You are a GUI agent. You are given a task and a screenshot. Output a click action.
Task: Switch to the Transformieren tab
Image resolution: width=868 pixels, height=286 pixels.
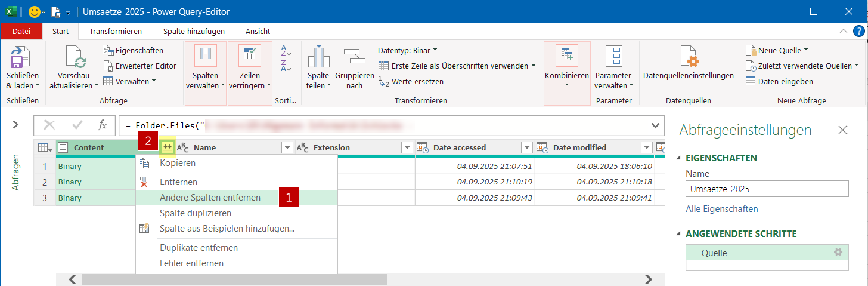[116, 31]
